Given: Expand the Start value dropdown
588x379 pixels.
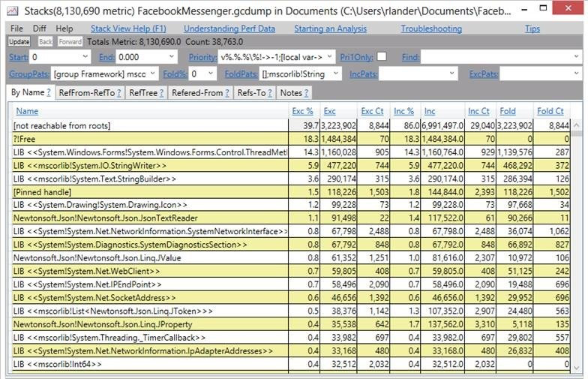Looking at the screenshot, I should tap(85, 57).
